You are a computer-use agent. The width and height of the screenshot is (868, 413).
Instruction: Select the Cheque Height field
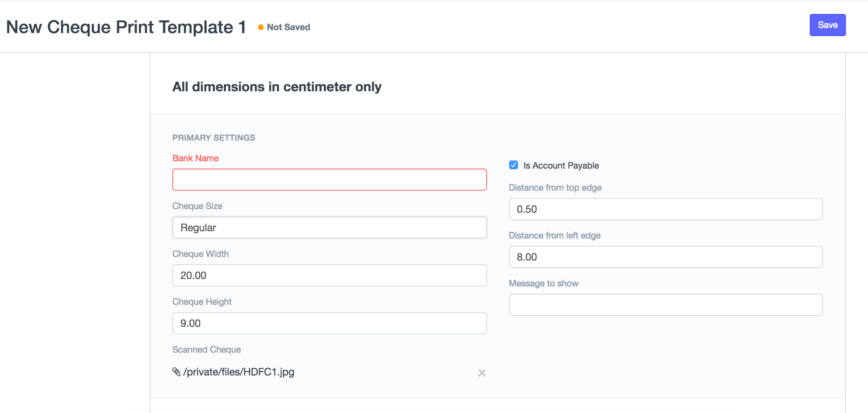(329, 323)
